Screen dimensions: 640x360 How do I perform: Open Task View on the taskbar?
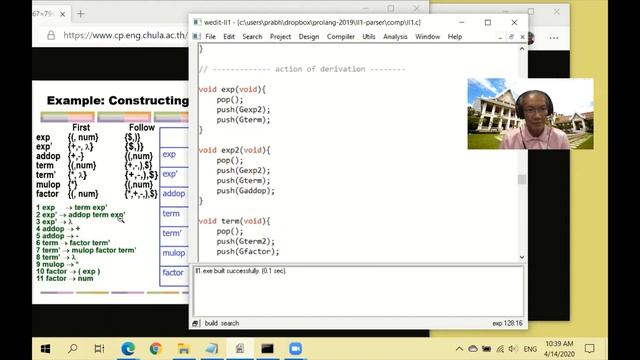99,349
